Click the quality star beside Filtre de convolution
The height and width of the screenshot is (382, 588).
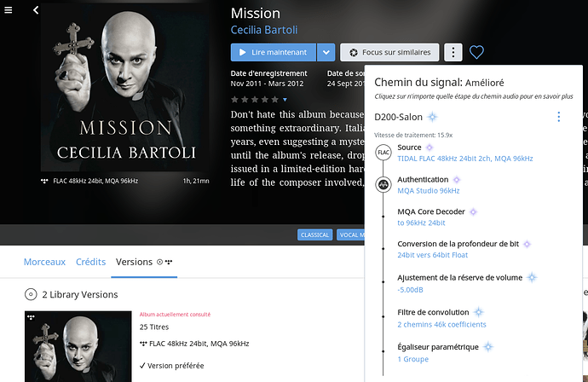(479, 312)
